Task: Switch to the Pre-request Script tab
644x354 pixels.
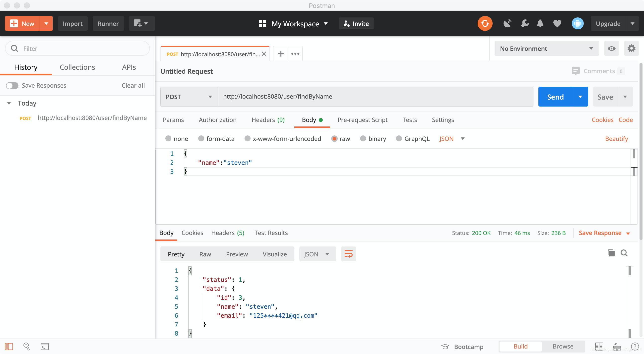Action: pos(362,119)
